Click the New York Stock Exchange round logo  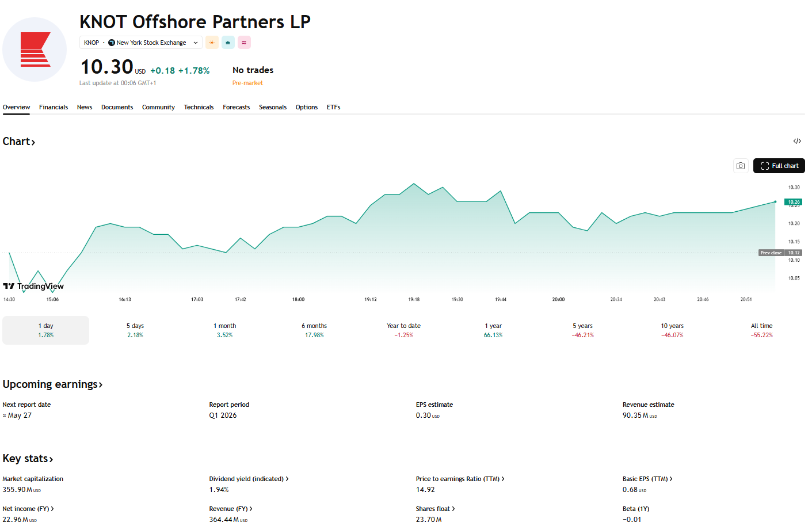coord(112,43)
